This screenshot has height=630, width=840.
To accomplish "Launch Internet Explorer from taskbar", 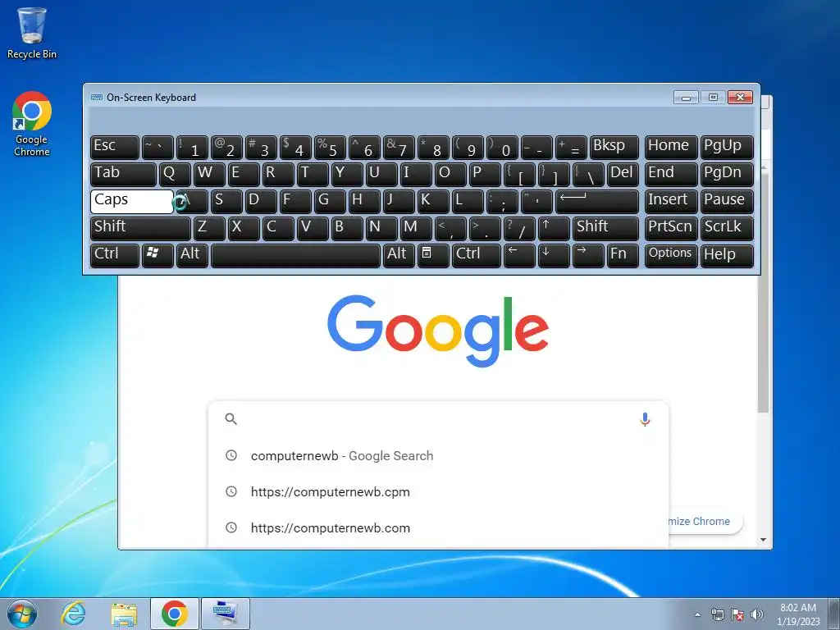I will [73, 614].
